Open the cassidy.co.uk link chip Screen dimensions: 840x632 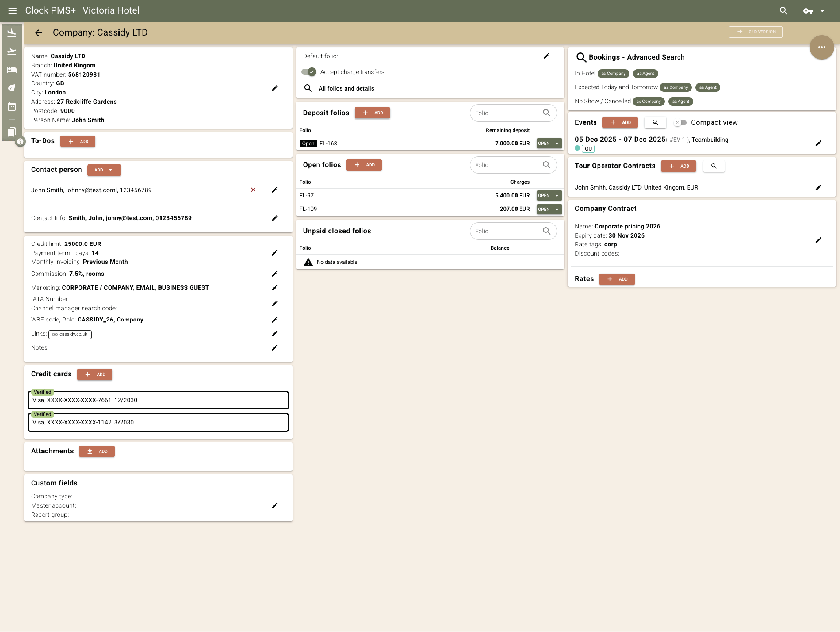pos(70,334)
